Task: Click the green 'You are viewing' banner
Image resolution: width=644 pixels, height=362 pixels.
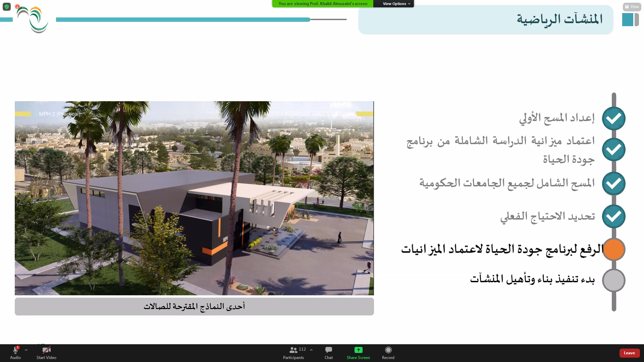Action: click(x=323, y=4)
